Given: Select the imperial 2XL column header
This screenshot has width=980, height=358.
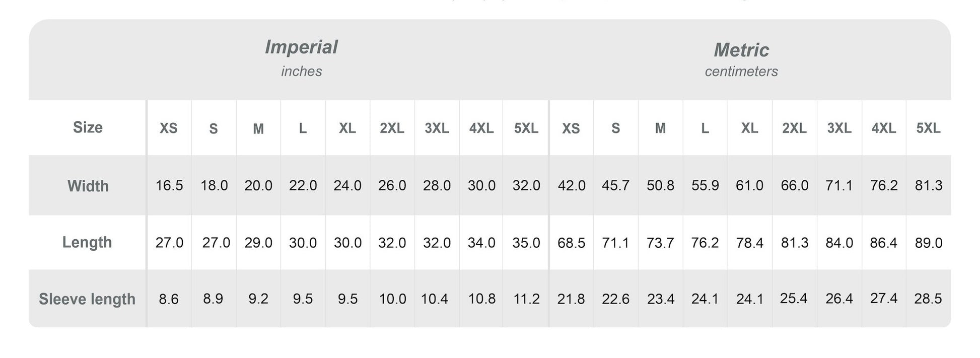Looking at the screenshot, I should [392, 128].
